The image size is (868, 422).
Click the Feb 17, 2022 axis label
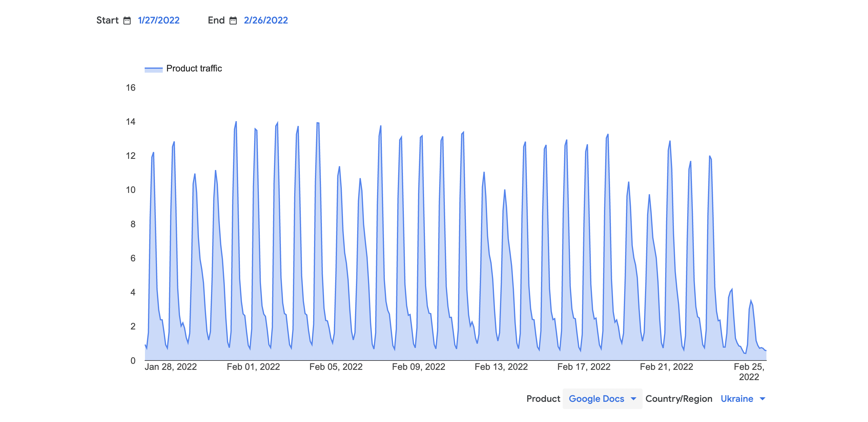583,367
